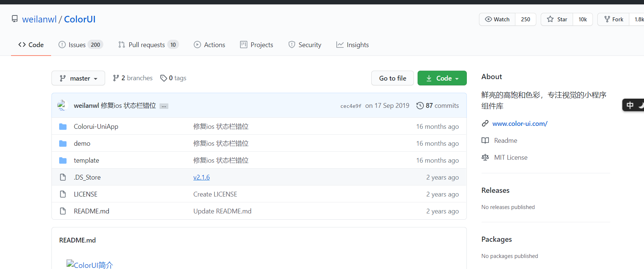
Task: Open the demo folder
Action: 82,144
